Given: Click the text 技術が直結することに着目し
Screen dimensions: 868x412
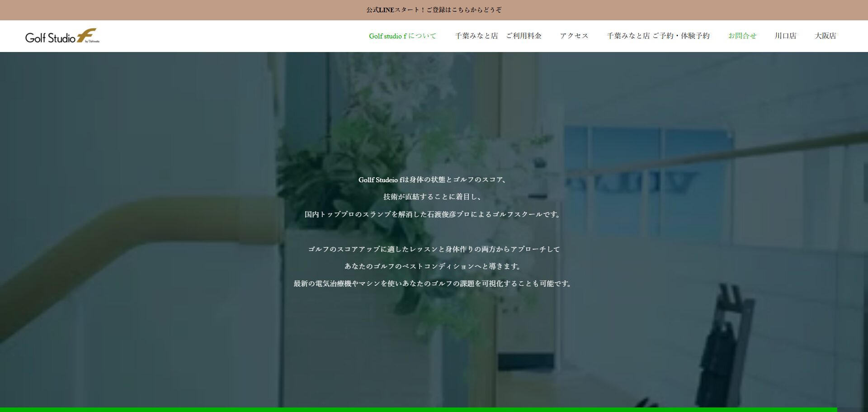Looking at the screenshot, I should pos(433,197).
